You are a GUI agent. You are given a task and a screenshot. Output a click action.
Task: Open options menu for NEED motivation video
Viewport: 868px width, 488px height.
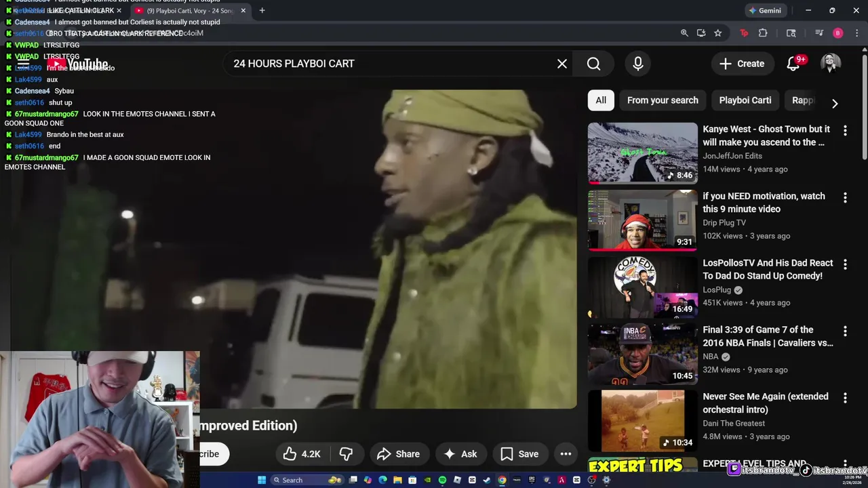(x=845, y=197)
